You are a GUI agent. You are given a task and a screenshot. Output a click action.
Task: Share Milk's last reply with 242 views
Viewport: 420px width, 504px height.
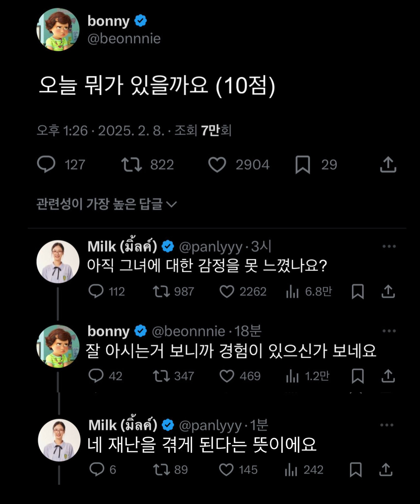(387, 470)
